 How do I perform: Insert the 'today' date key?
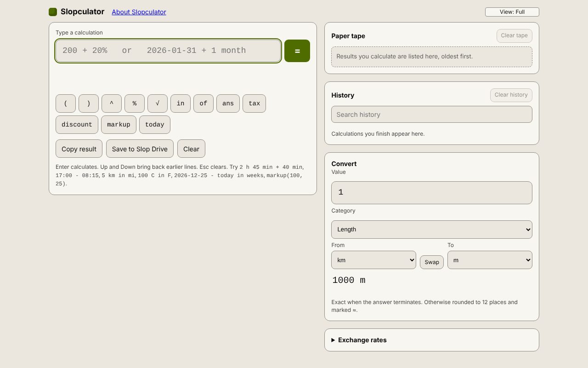coord(155,125)
